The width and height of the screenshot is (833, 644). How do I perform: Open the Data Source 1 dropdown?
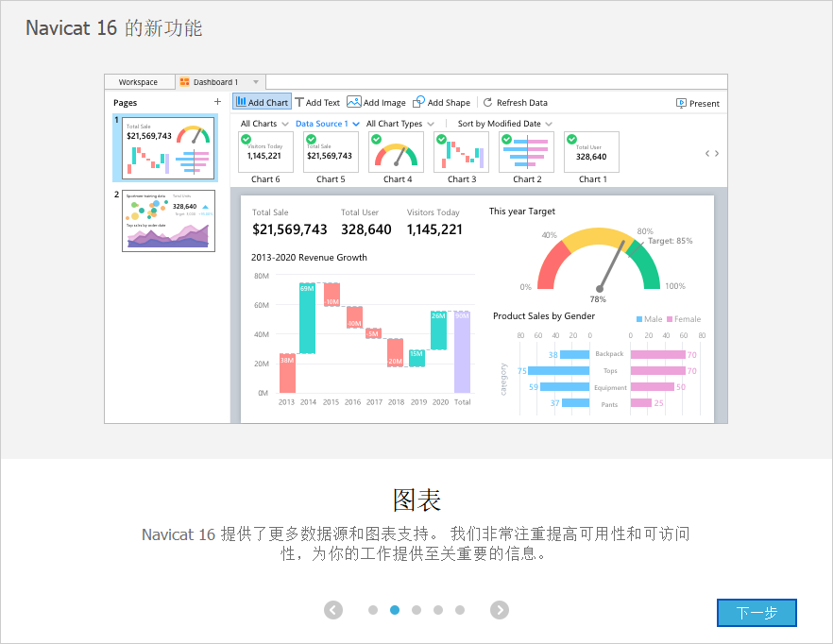tap(327, 124)
